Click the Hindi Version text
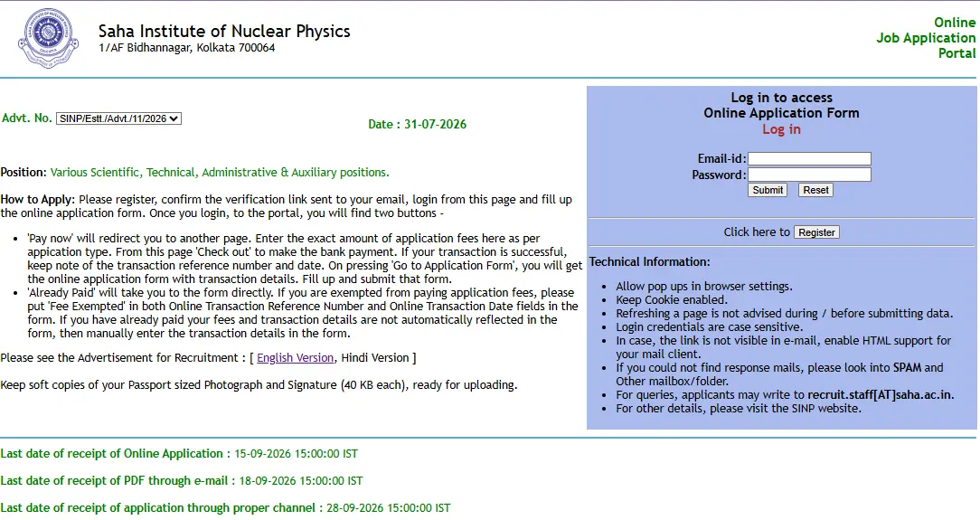Screen dimensions: 980x520 point(375,357)
